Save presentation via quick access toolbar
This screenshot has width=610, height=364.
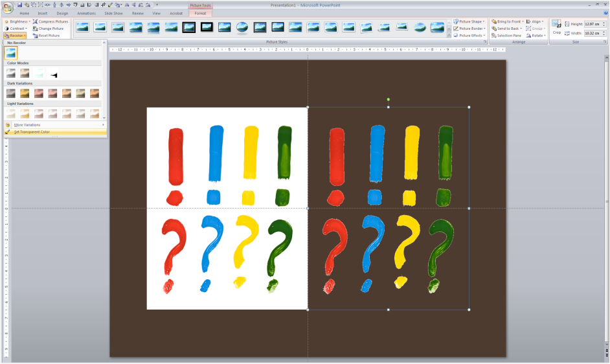[x=19, y=5]
